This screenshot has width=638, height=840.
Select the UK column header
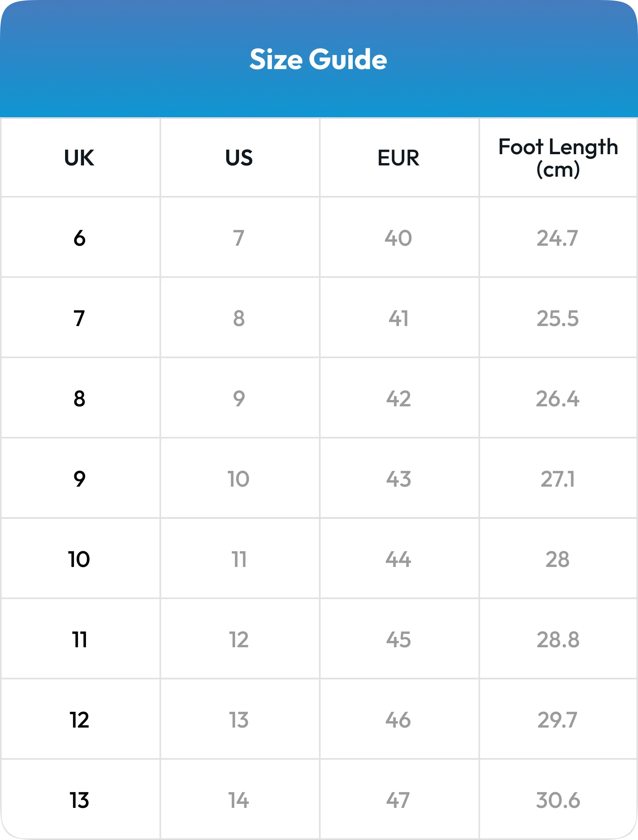pos(79,157)
